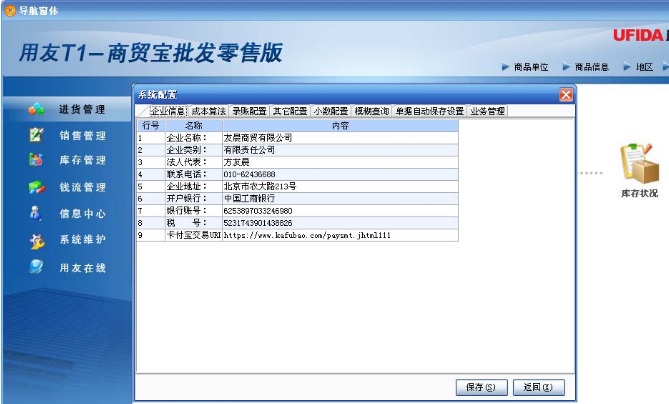Viewport: 669px width, 404px height.
Task: Click the 系统维护 sidebar icon
Action: (37, 240)
